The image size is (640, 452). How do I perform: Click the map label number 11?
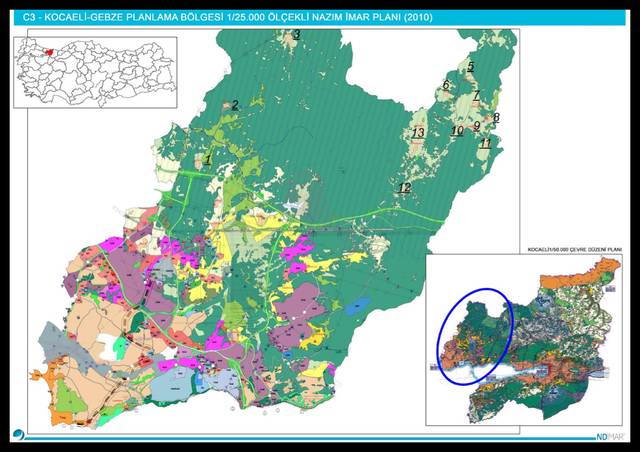click(x=485, y=143)
